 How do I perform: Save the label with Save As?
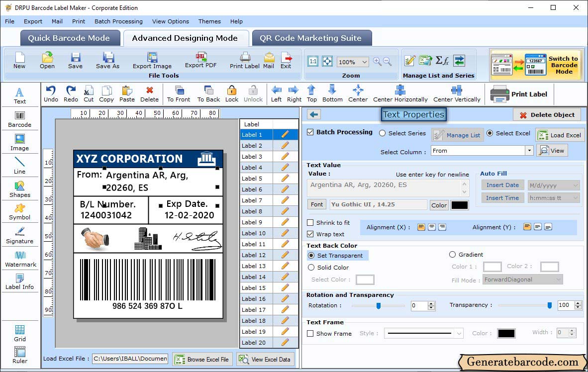tap(107, 61)
